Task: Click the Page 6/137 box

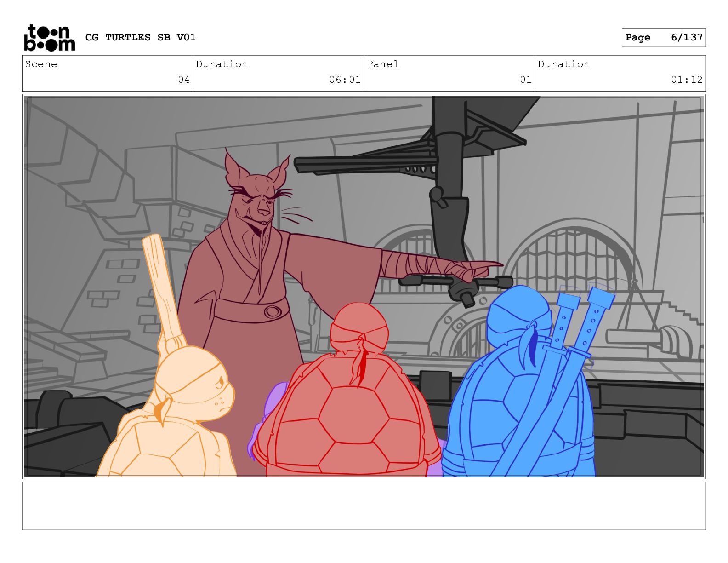Action: (664, 38)
